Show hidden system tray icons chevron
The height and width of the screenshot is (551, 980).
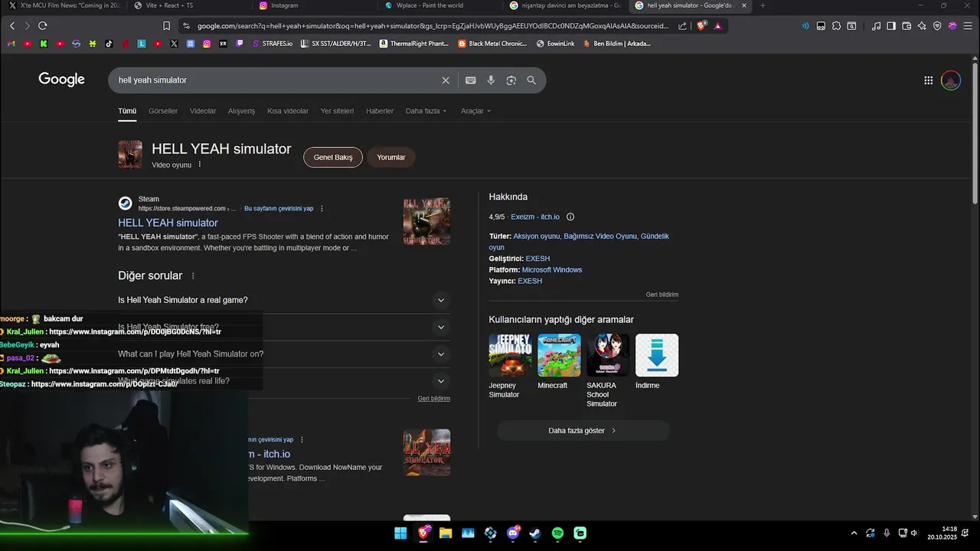click(x=854, y=533)
